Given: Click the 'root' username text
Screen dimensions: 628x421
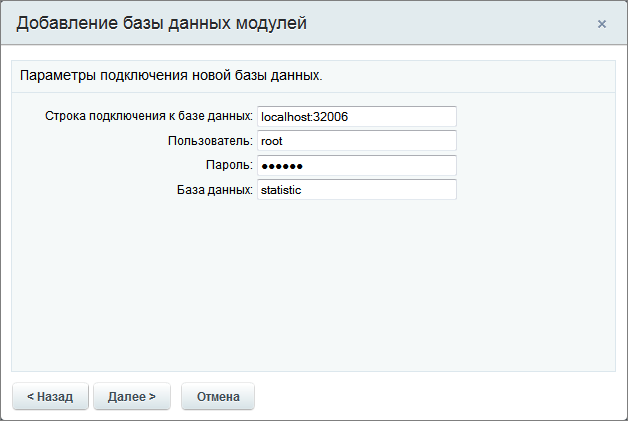Looking at the screenshot, I should click(272, 141).
